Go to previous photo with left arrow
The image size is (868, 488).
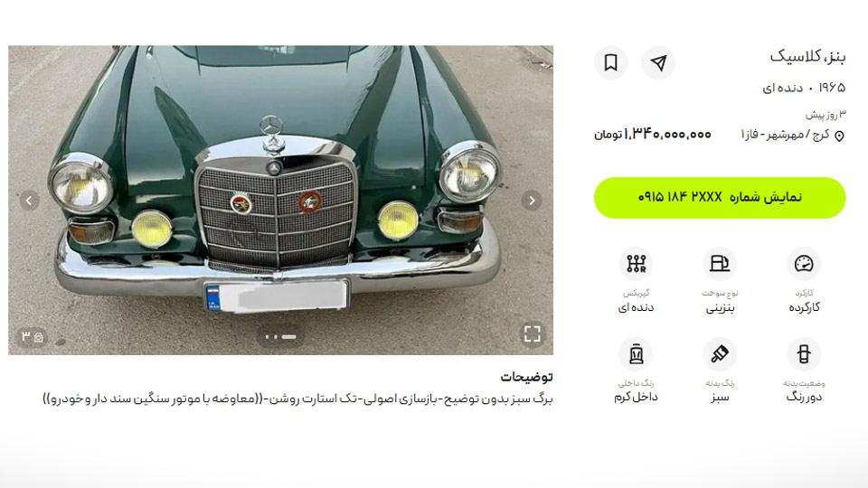29,201
